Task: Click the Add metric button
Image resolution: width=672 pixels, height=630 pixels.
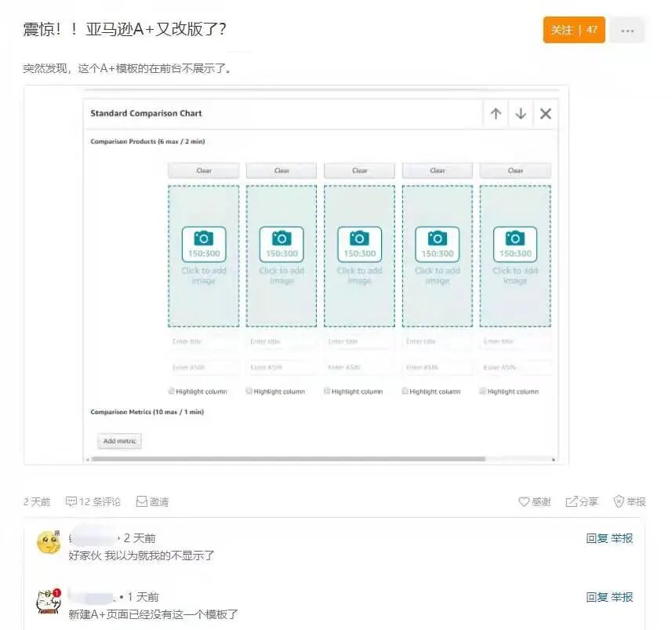Action: coord(119,441)
